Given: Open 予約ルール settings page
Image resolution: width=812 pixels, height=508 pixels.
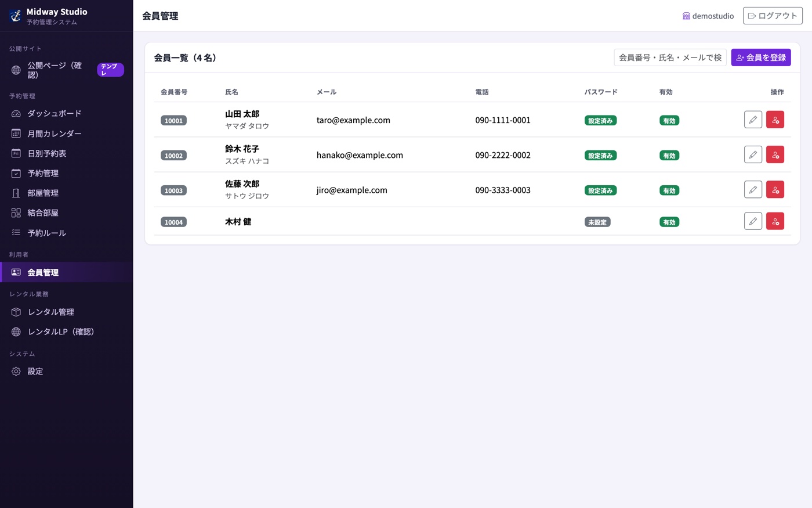Looking at the screenshot, I should point(67,233).
